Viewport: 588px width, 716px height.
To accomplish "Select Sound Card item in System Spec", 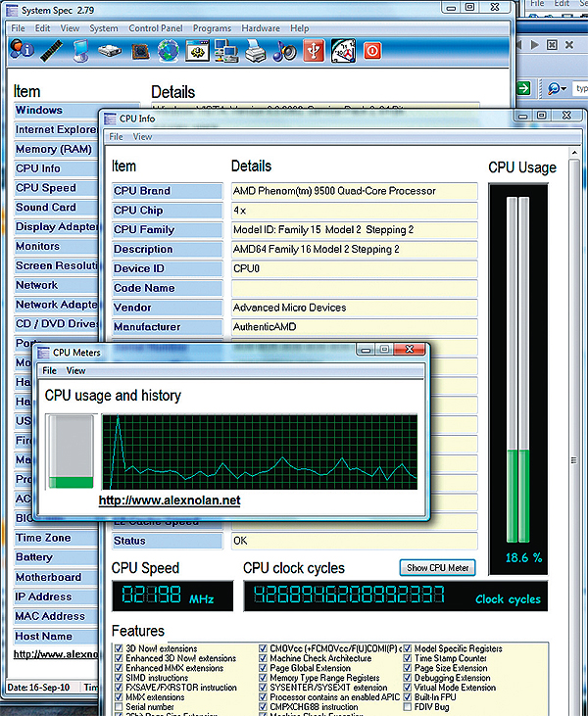I will (x=56, y=208).
